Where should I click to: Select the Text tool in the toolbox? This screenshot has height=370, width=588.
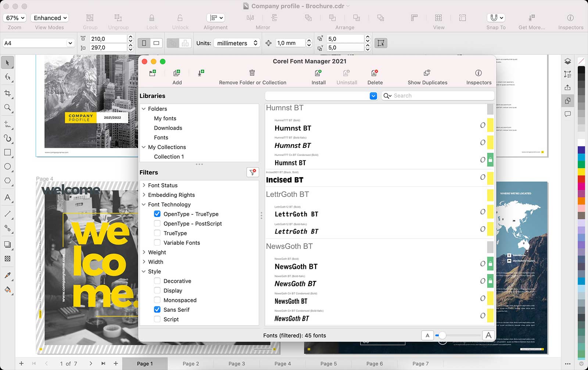[x=7, y=198]
